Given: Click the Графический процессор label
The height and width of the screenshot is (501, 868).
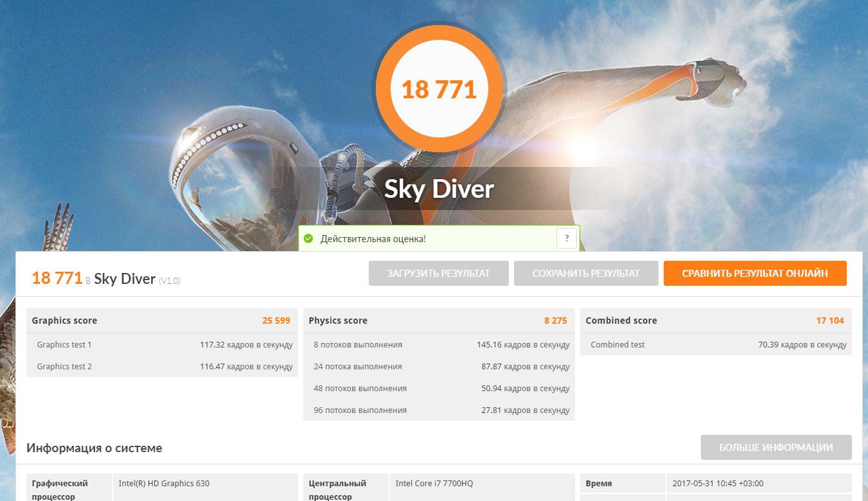Looking at the screenshot, I should coord(60,490).
